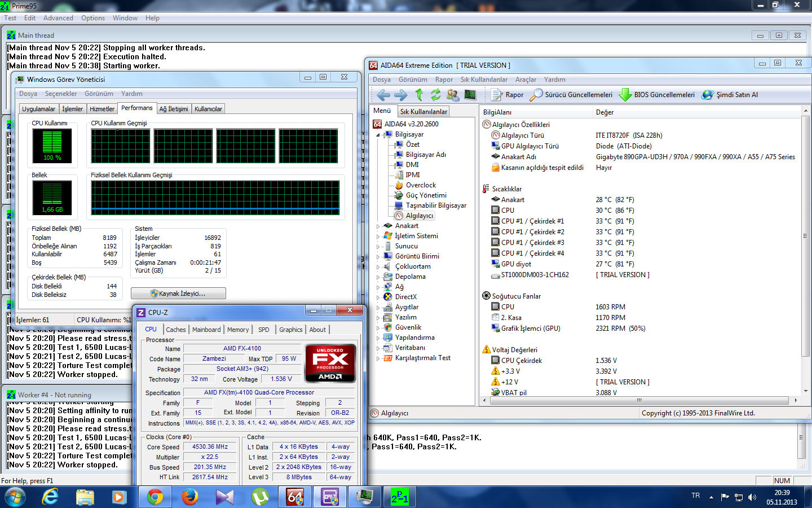
Task: Open Google Chrome from taskbar
Action: tap(155, 497)
